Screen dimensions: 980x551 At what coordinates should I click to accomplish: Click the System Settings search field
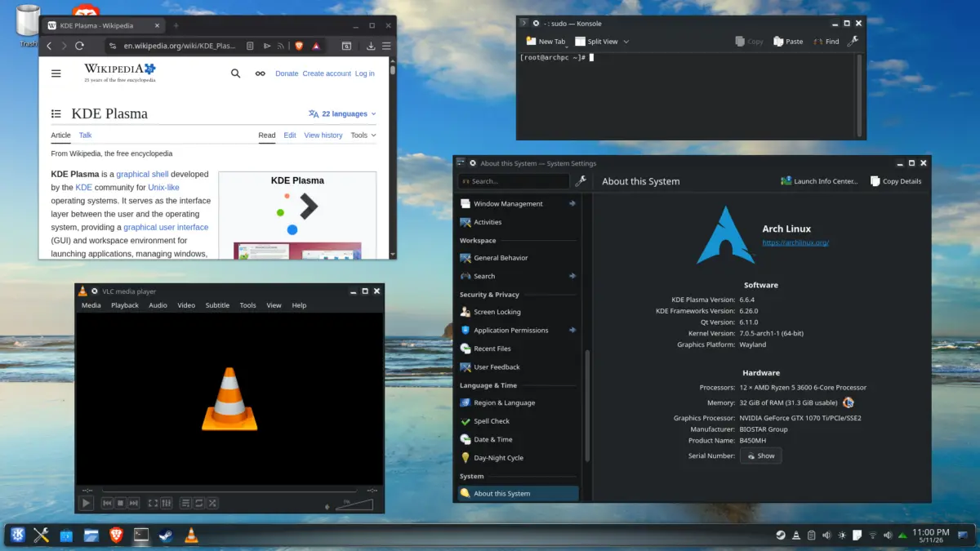coord(514,181)
